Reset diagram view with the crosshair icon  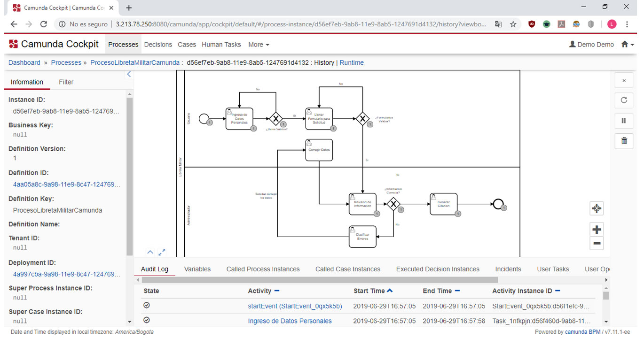(x=597, y=208)
